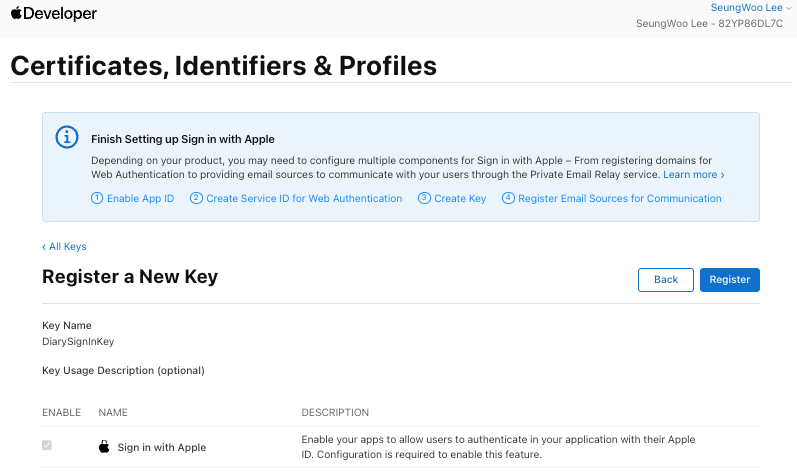The width and height of the screenshot is (797, 476).
Task: Click the Apple Developer logo
Action: click(x=53, y=14)
